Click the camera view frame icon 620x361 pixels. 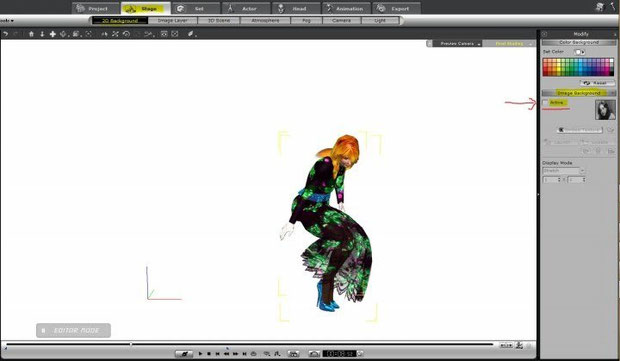point(164,34)
